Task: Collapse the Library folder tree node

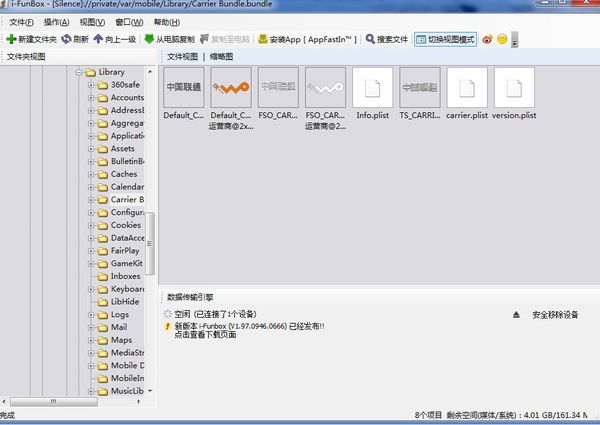Action: tap(79, 72)
